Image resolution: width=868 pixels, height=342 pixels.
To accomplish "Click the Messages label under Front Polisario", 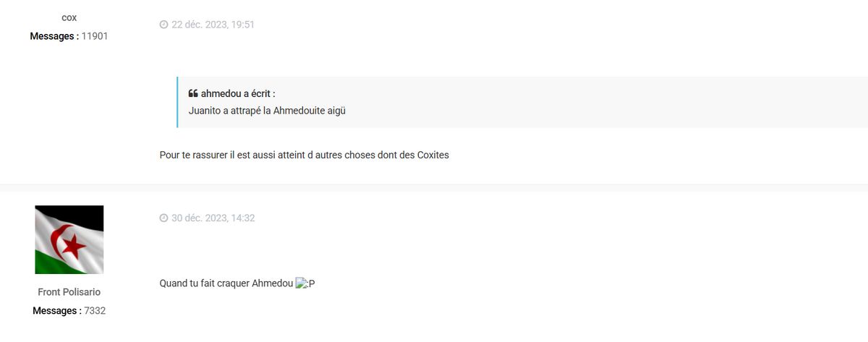I will click(x=57, y=311).
